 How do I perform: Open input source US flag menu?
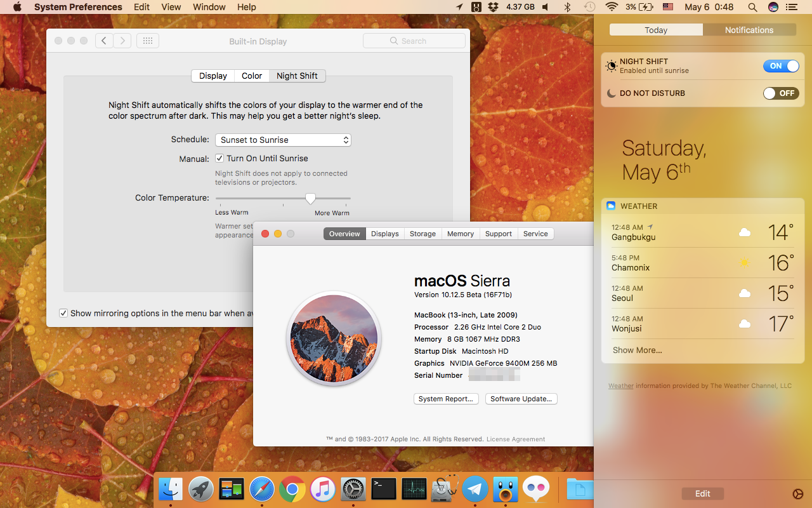668,7
